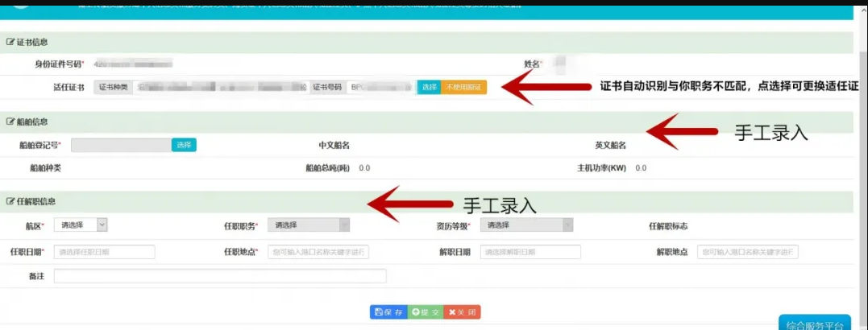Click the 解职日期 date field

[530, 252]
